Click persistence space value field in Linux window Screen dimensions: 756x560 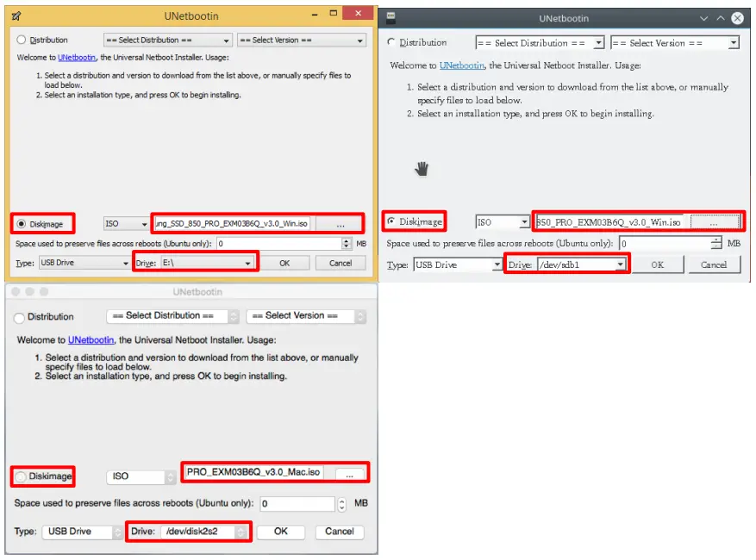(x=665, y=243)
